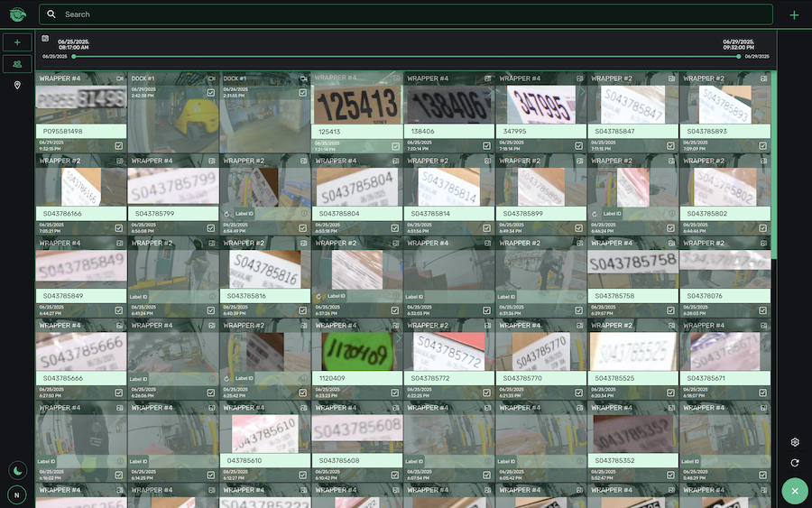Open the people icon in the left sidebar
Viewport: 812px width, 508px height.
point(17,64)
